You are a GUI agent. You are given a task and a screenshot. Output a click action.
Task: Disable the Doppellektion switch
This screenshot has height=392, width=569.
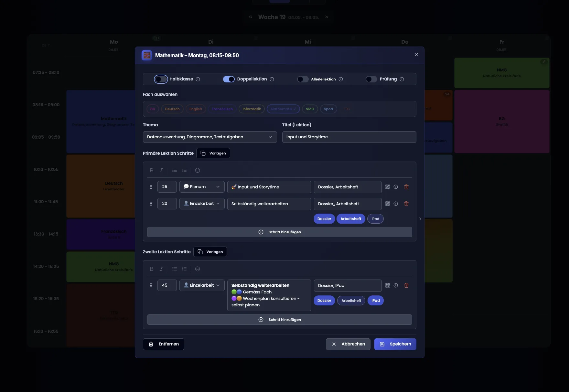[x=229, y=79]
